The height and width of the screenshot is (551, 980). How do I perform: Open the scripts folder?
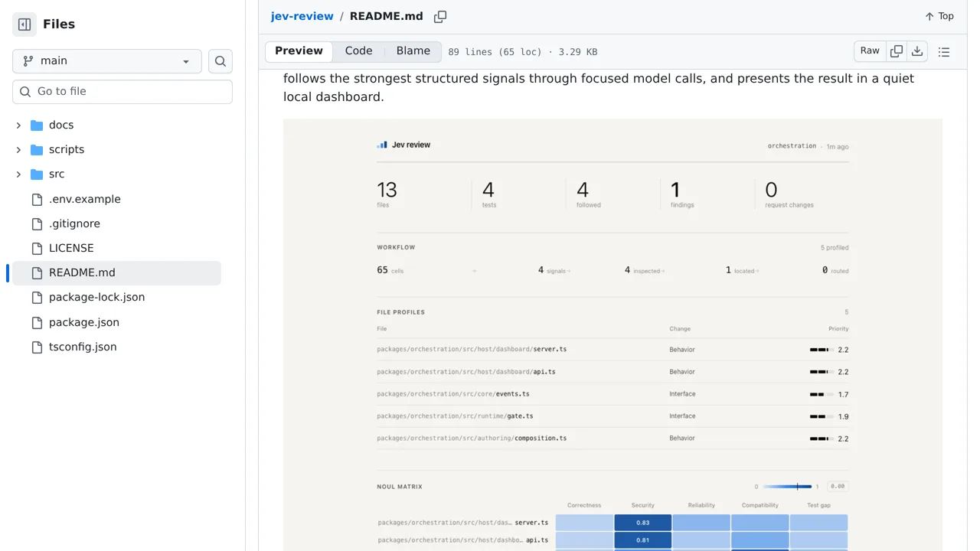(67, 149)
